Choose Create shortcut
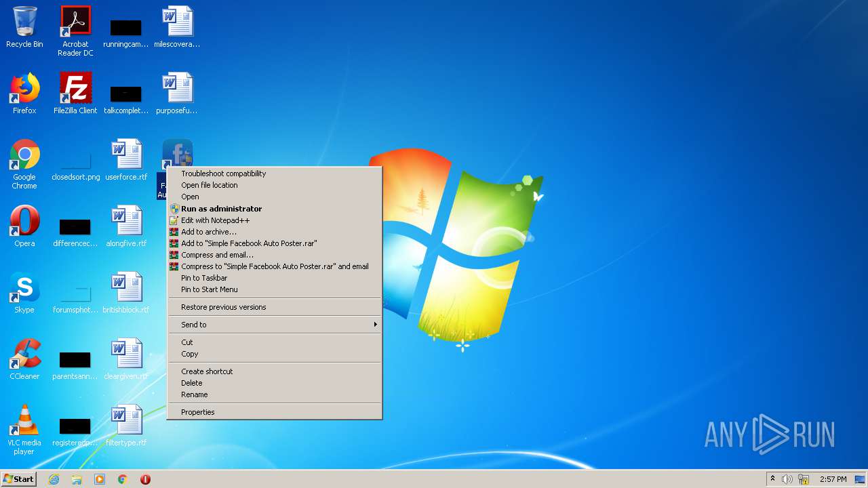The image size is (868, 488). click(x=275, y=371)
